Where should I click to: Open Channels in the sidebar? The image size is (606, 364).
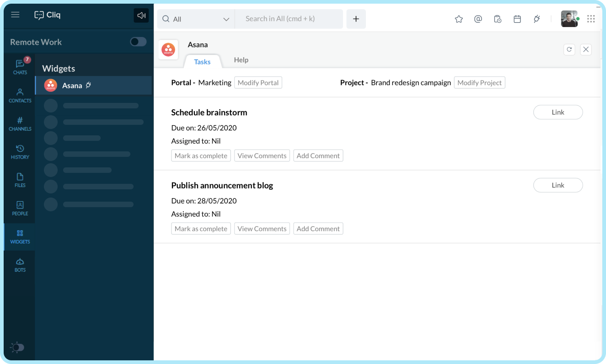(x=20, y=123)
